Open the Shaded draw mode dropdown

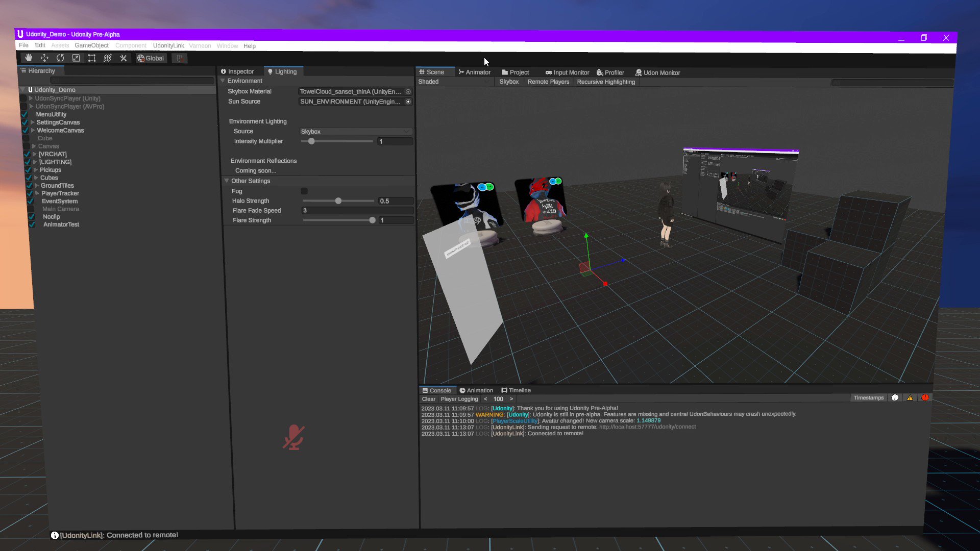(454, 82)
